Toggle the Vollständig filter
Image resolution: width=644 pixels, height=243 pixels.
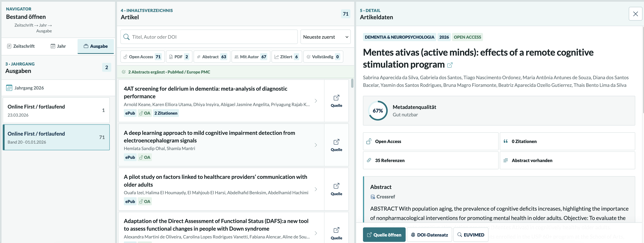(x=323, y=57)
